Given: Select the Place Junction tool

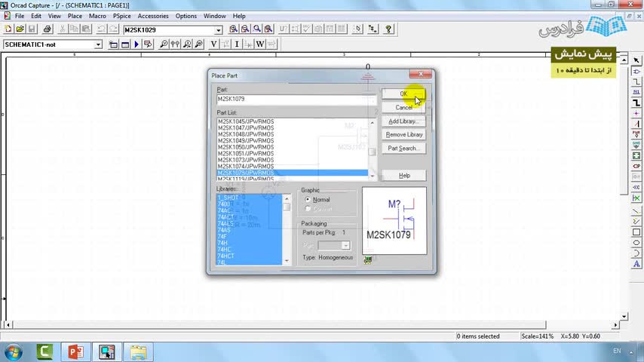Looking at the screenshot, I should pyautogui.click(x=636, y=113).
